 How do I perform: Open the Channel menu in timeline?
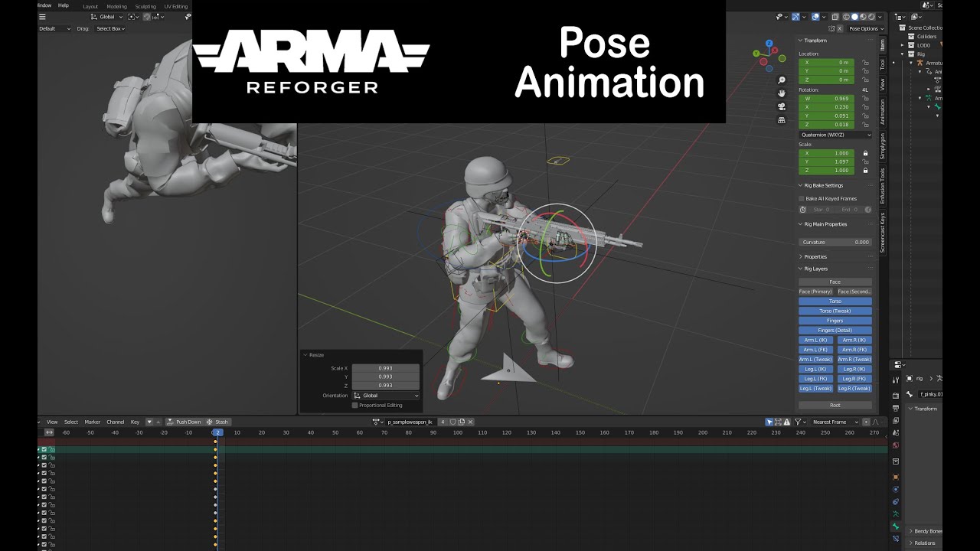coord(116,422)
